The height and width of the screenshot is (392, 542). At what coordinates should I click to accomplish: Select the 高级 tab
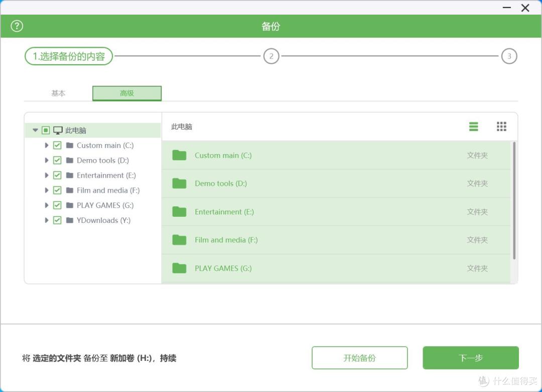point(127,93)
